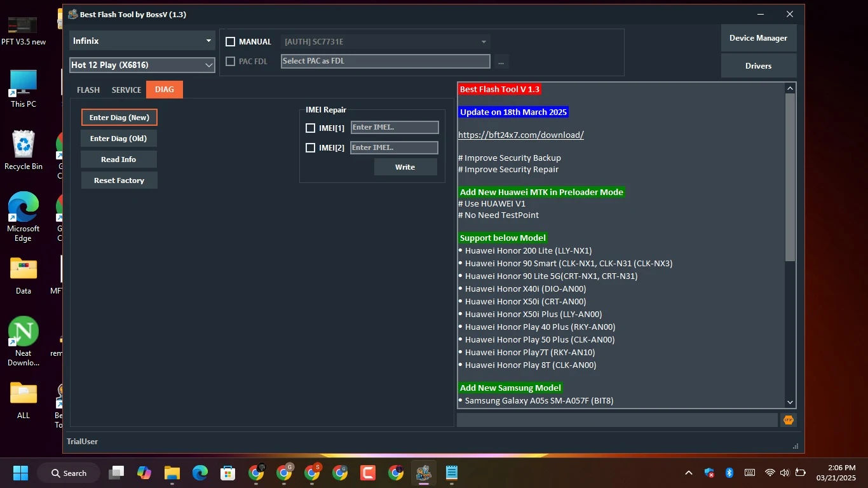Enable the MANUAL checkbox
This screenshot has height=488, width=868.
231,42
